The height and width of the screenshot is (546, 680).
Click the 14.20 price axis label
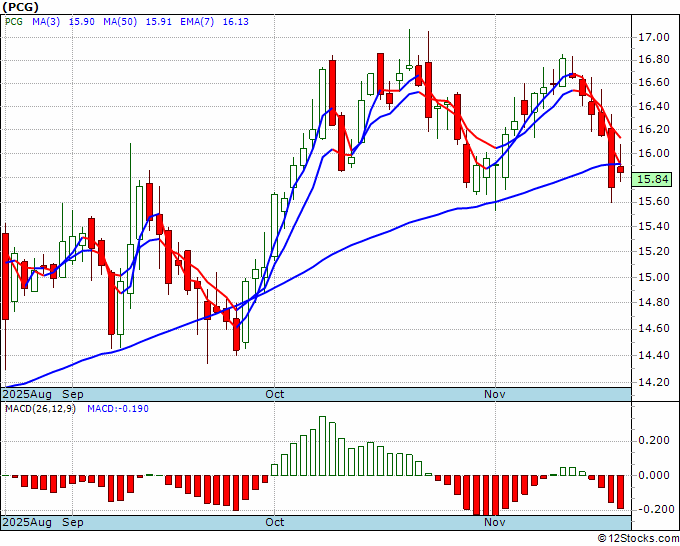654,383
